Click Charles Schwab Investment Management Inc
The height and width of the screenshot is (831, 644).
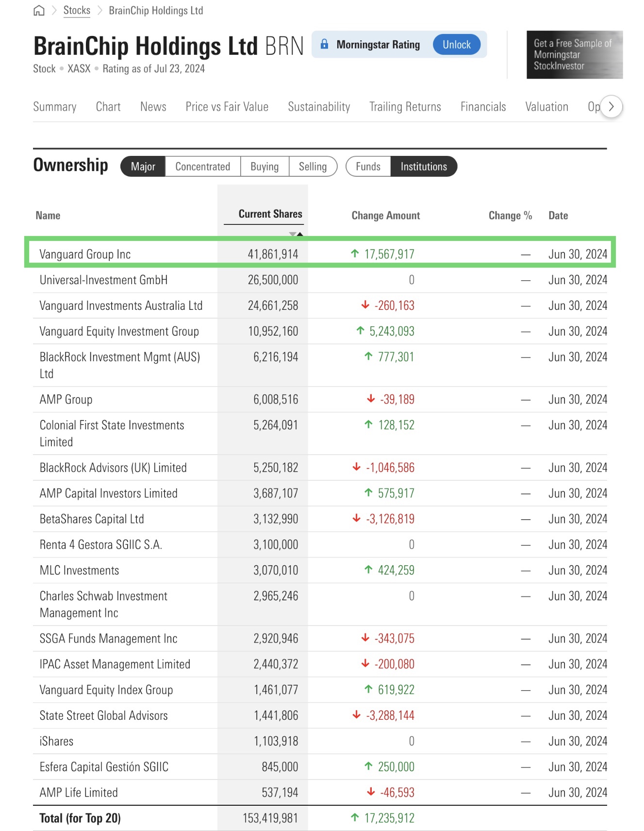[x=103, y=604]
